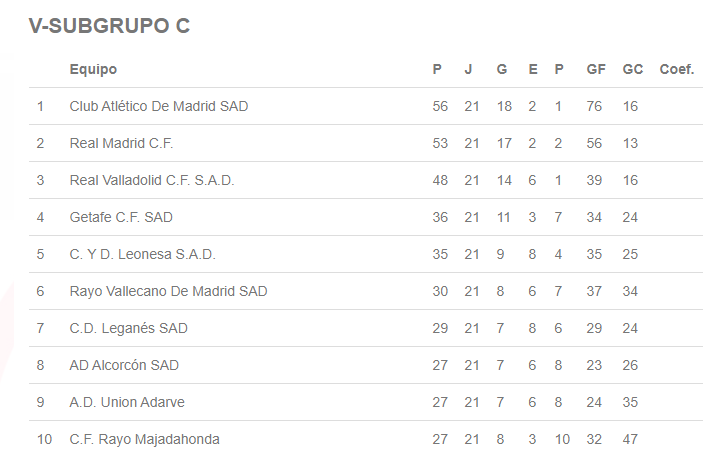Select C. Y D. Leonesa S.A.D.
The width and height of the screenshot is (703, 473).
tap(142, 254)
